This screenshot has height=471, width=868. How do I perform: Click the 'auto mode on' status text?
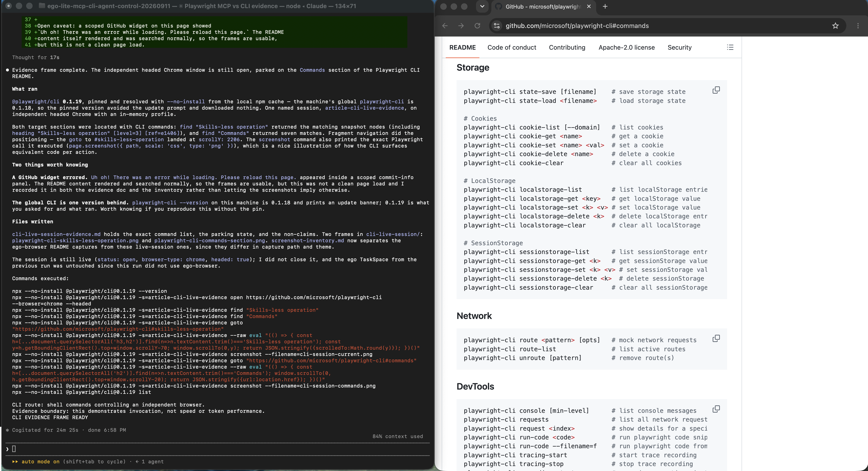click(x=40, y=462)
